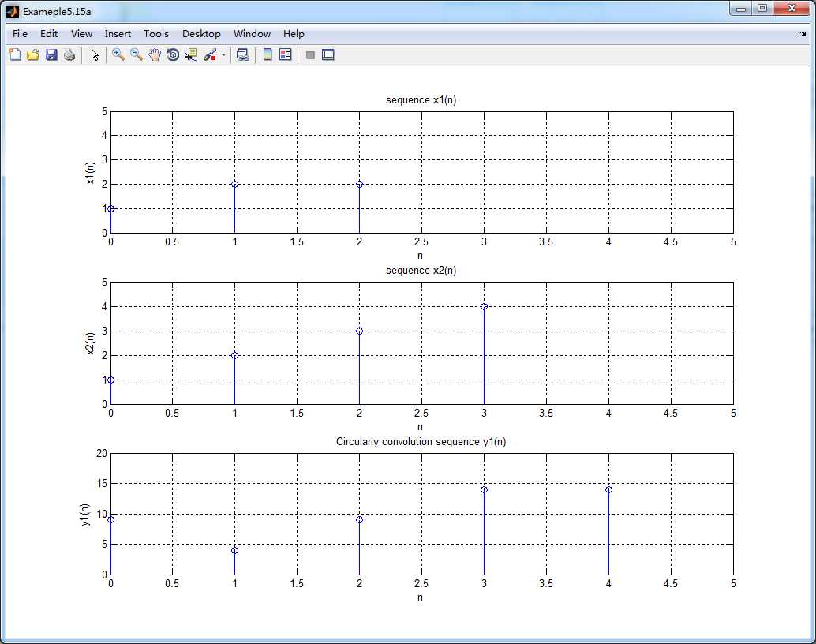Click the x-axis label 'n' under top plot

click(x=420, y=256)
